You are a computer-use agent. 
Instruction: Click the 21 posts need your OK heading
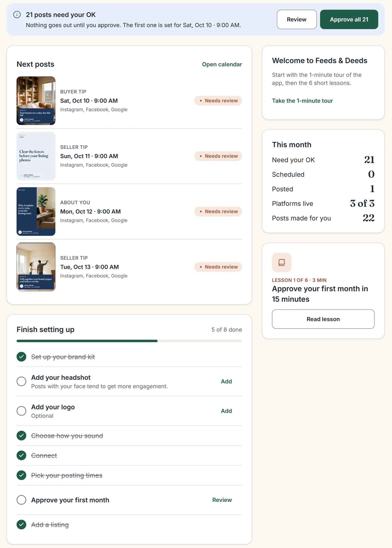tap(61, 15)
